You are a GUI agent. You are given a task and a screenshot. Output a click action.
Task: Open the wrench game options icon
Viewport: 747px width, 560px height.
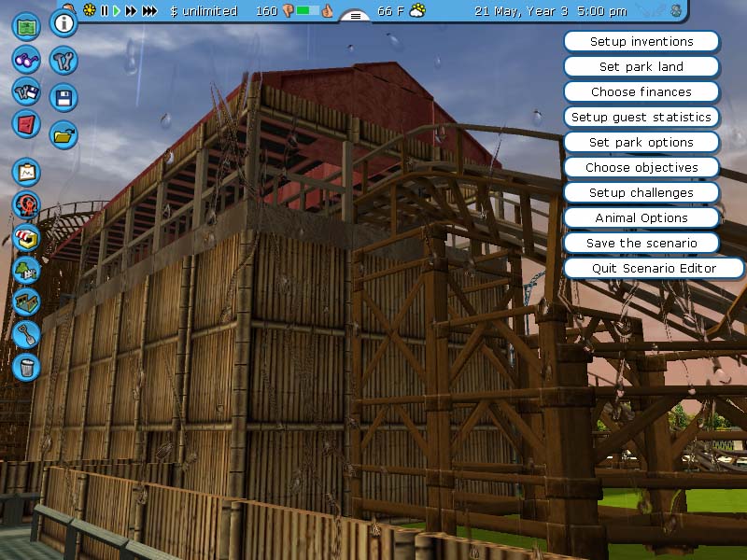point(63,61)
